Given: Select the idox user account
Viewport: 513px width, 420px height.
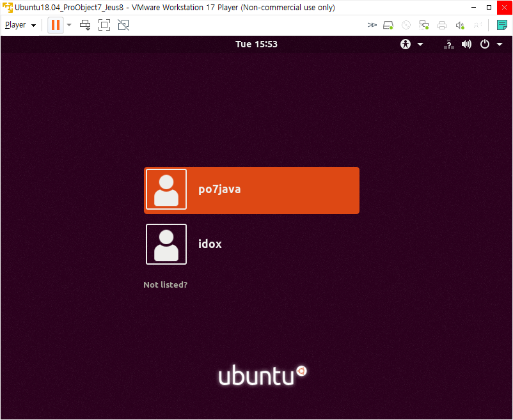Looking at the screenshot, I should click(251, 244).
